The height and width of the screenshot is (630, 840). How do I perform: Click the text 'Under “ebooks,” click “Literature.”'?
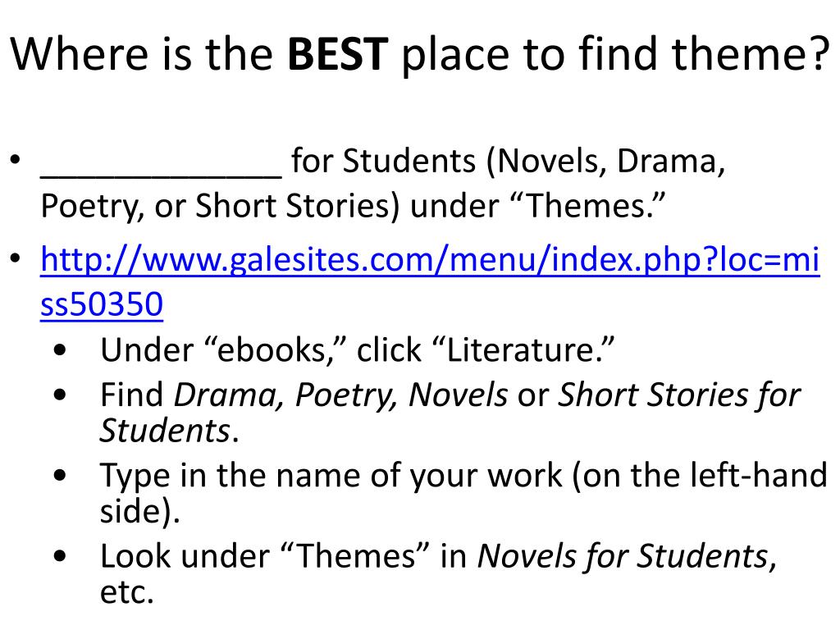click(358, 350)
